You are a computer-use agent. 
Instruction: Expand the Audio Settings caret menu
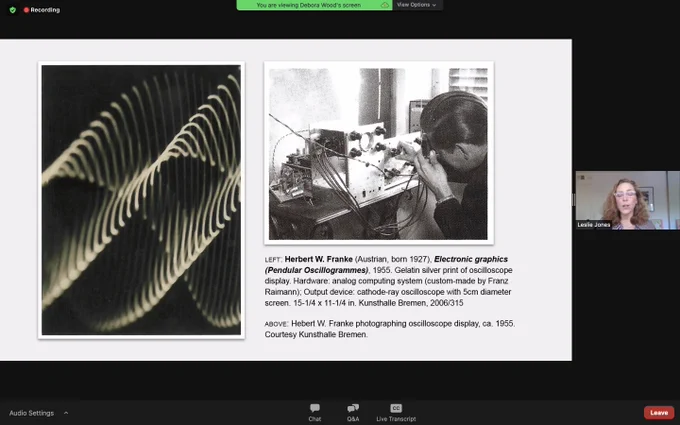click(x=66, y=413)
